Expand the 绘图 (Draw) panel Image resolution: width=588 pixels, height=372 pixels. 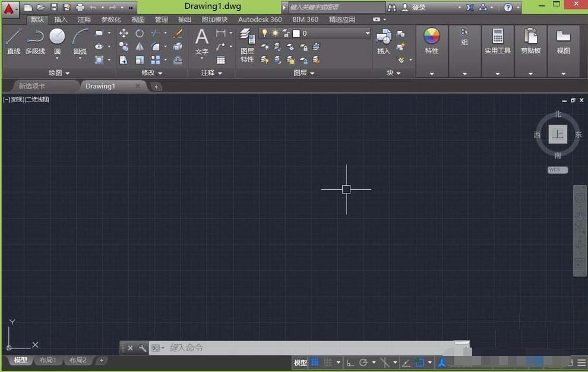58,72
